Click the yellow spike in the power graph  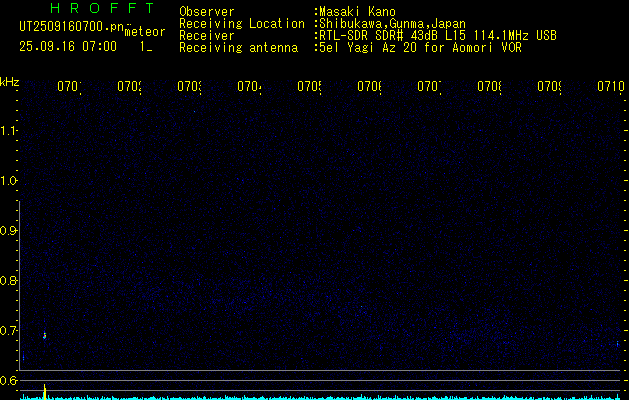tap(45, 392)
